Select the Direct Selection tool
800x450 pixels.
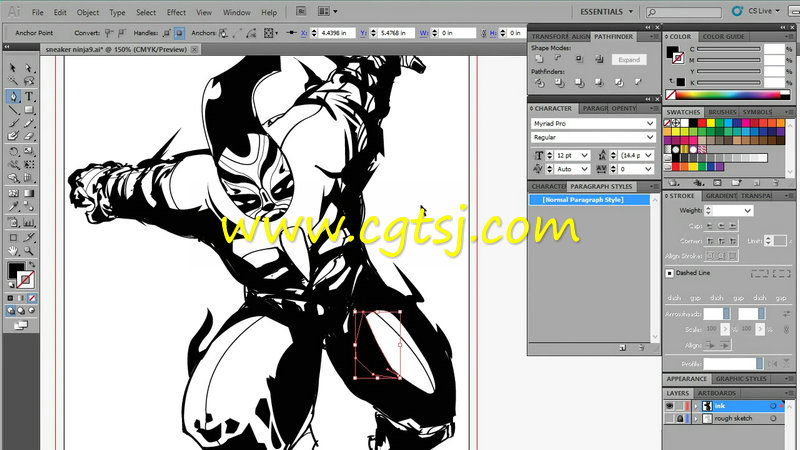click(x=29, y=68)
